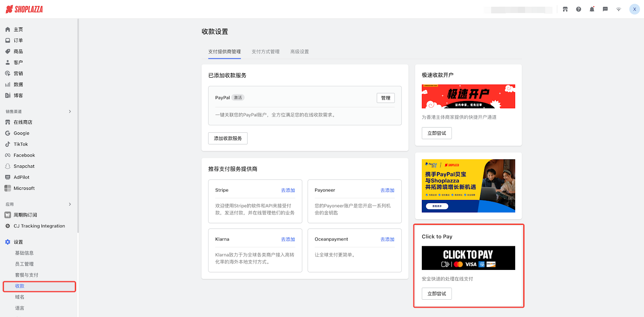
Task: Click the 周期购订阅 app icon
Action: point(8,215)
